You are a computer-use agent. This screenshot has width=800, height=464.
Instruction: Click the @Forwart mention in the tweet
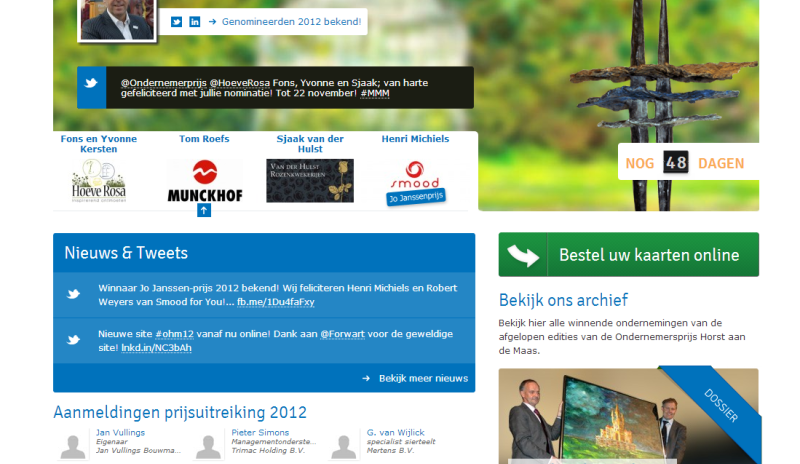pyautogui.click(x=342, y=333)
